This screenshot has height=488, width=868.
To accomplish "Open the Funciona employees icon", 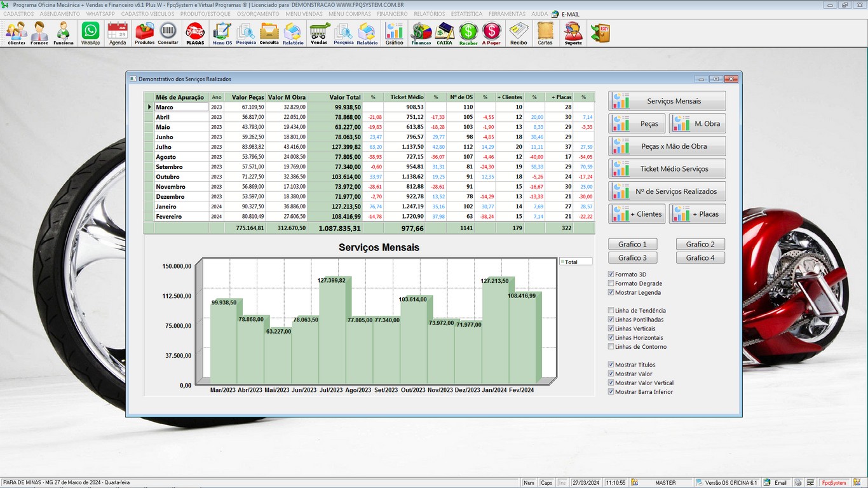I will point(64,33).
